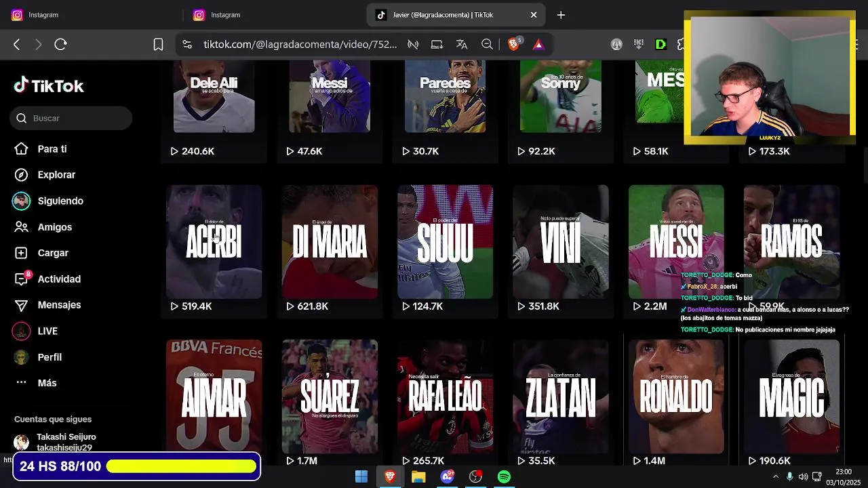Open the Paredes video thumbnail
This screenshot has width=868, height=488.
pyautogui.click(x=445, y=96)
